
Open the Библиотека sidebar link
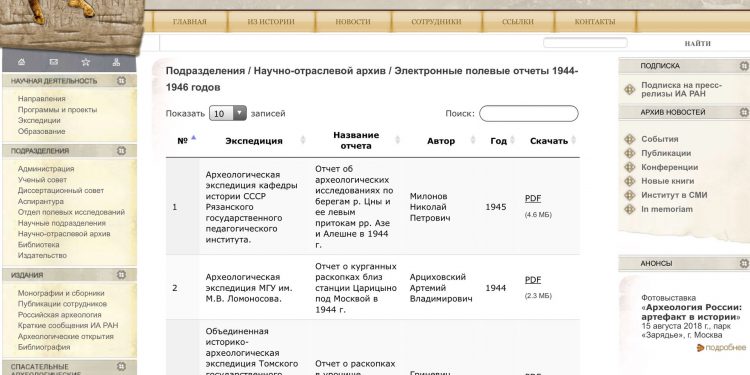(x=39, y=244)
